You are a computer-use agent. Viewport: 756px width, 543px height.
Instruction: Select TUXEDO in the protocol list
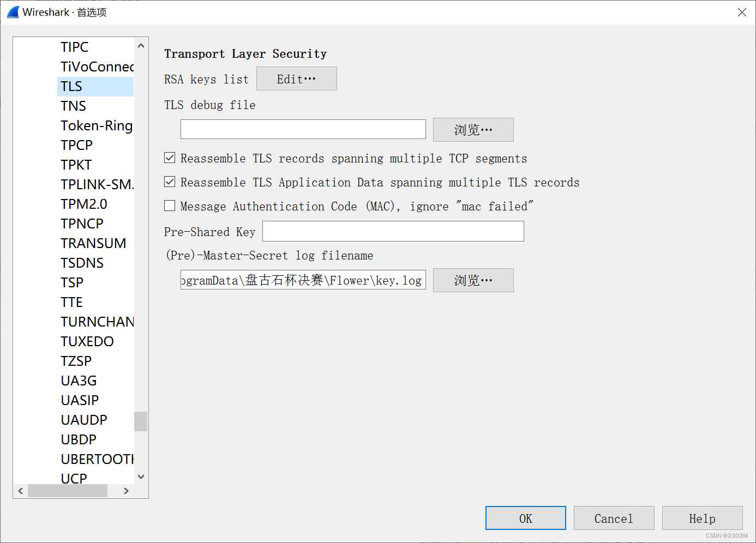coord(95,342)
